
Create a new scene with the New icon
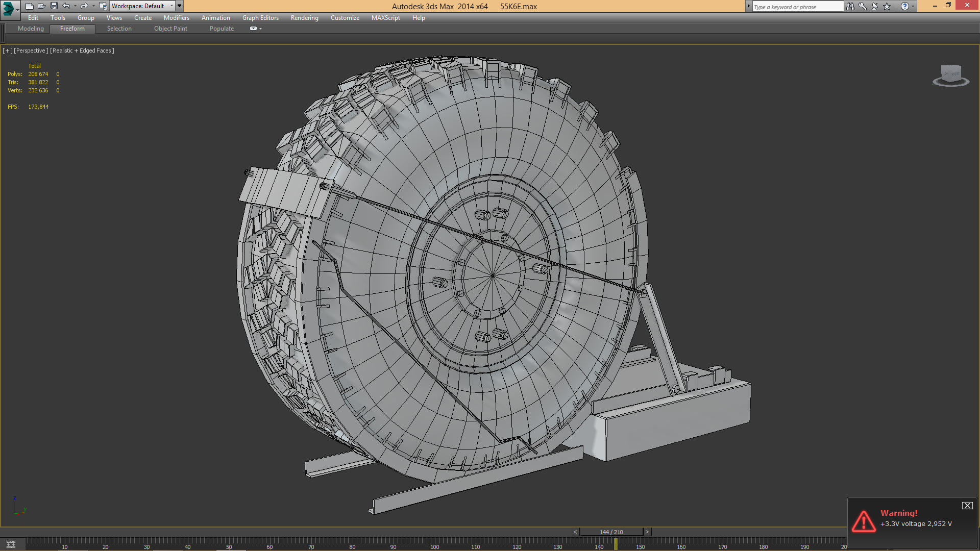[29, 6]
